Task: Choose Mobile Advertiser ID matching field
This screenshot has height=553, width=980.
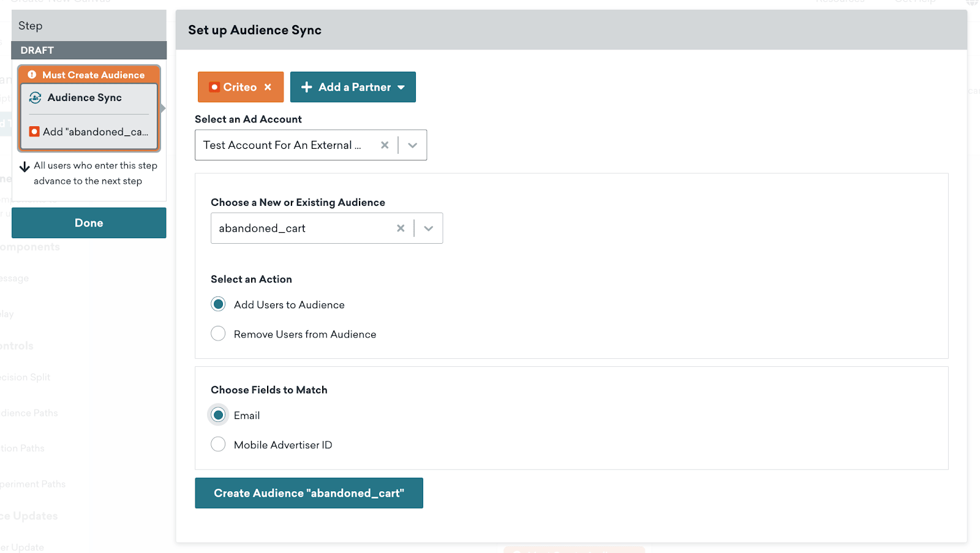Action: tap(218, 445)
